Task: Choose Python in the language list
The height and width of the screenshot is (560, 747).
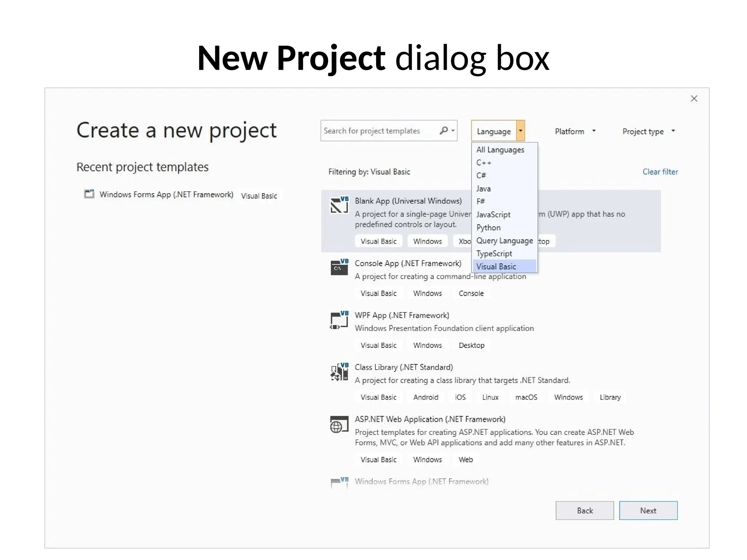Action: point(488,227)
